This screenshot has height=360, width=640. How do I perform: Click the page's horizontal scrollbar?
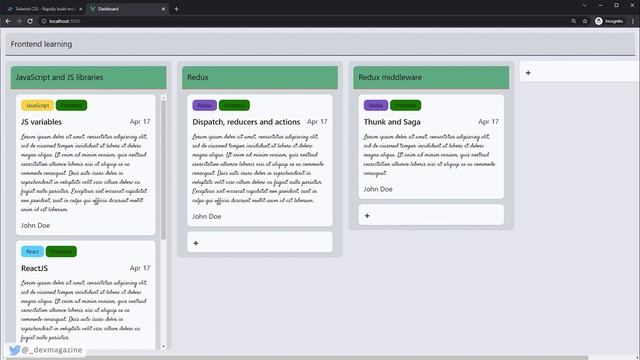click(x=297, y=358)
